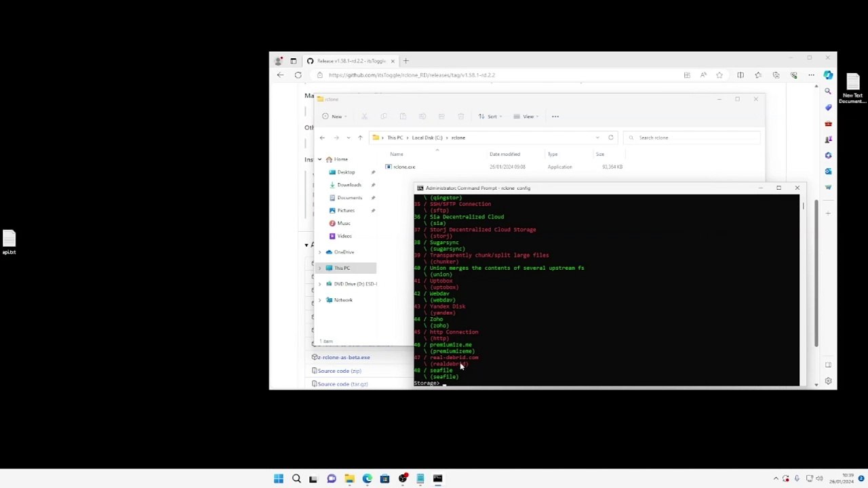
Task: Go back in File Explorer navigation
Action: (x=322, y=138)
